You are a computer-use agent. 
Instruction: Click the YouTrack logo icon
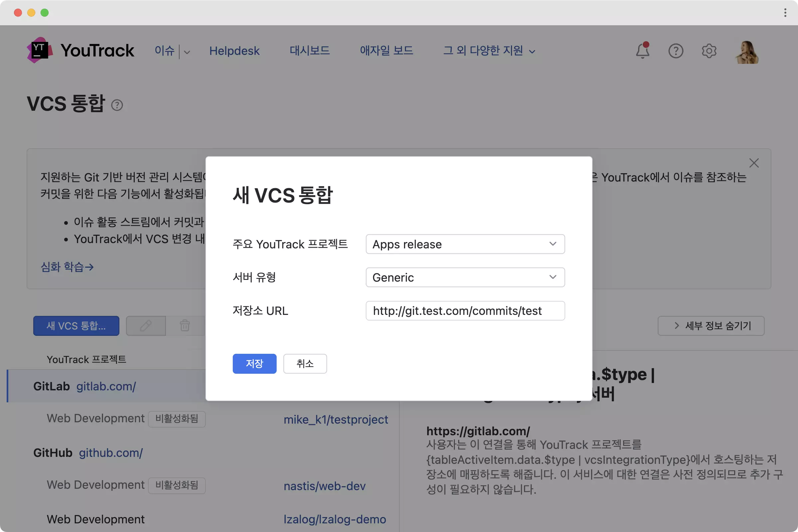[40, 50]
